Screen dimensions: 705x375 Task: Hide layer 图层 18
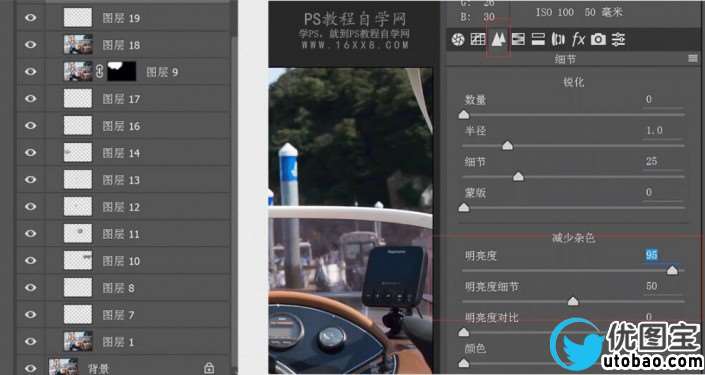point(30,45)
